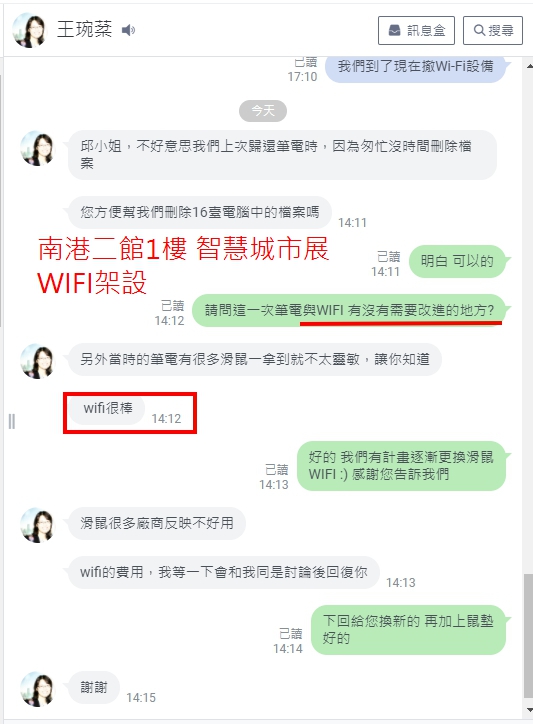Viewport: 533px width, 724px height.
Task: Click the avatar beside the 邱小姐 message
Action: [37, 148]
